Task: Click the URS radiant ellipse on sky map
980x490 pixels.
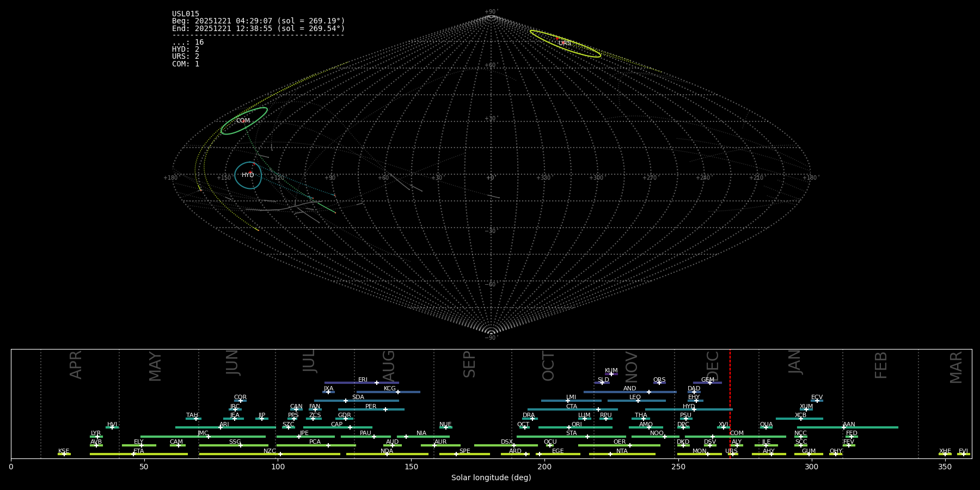Action: 565,44
